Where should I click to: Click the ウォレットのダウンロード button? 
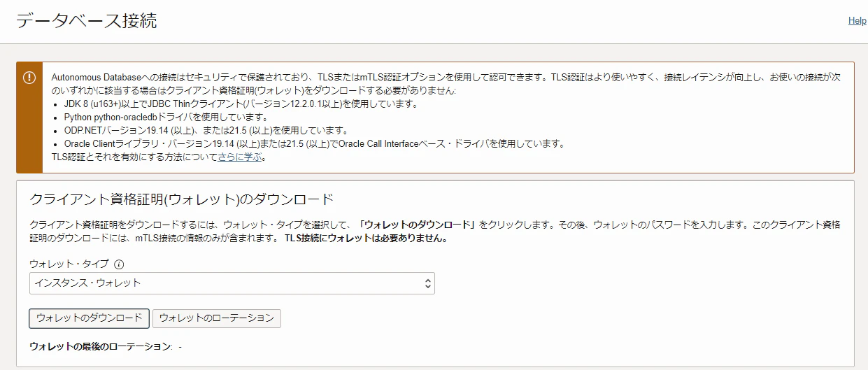pos(89,318)
